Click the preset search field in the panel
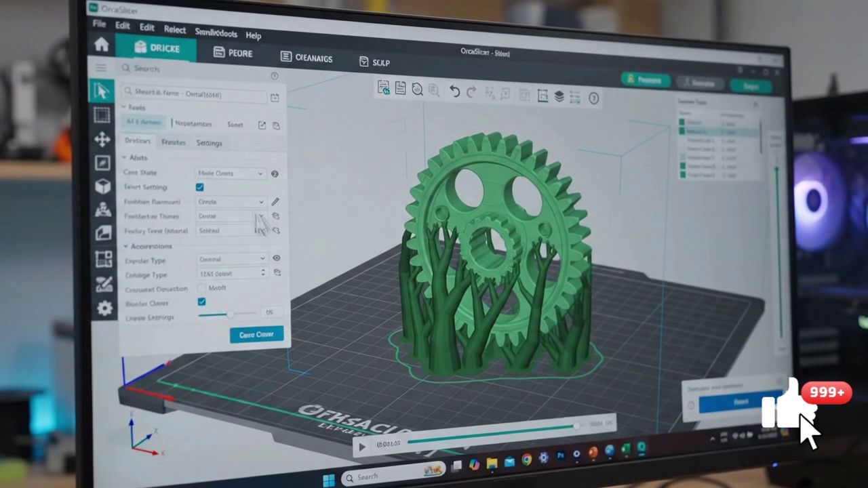868x488 pixels. 195,94
